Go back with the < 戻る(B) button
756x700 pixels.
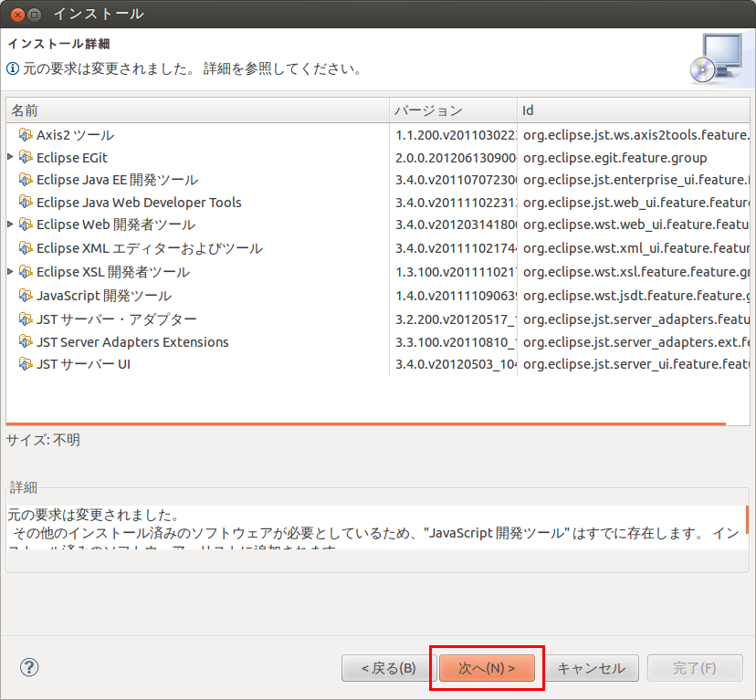pos(389,668)
